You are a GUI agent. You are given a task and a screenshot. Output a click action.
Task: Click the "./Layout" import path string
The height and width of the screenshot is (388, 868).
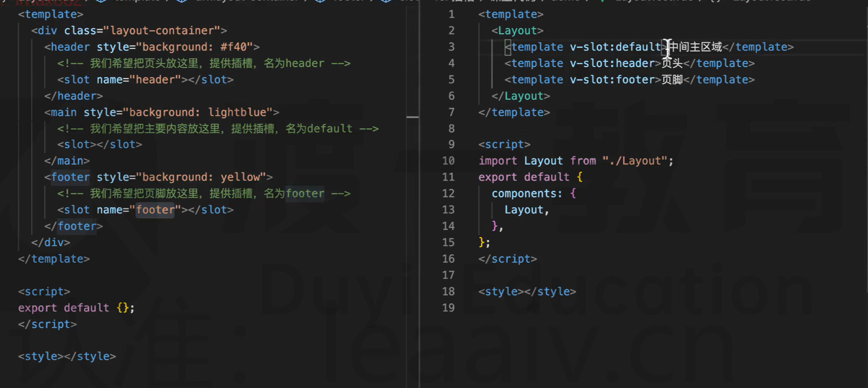(635, 161)
